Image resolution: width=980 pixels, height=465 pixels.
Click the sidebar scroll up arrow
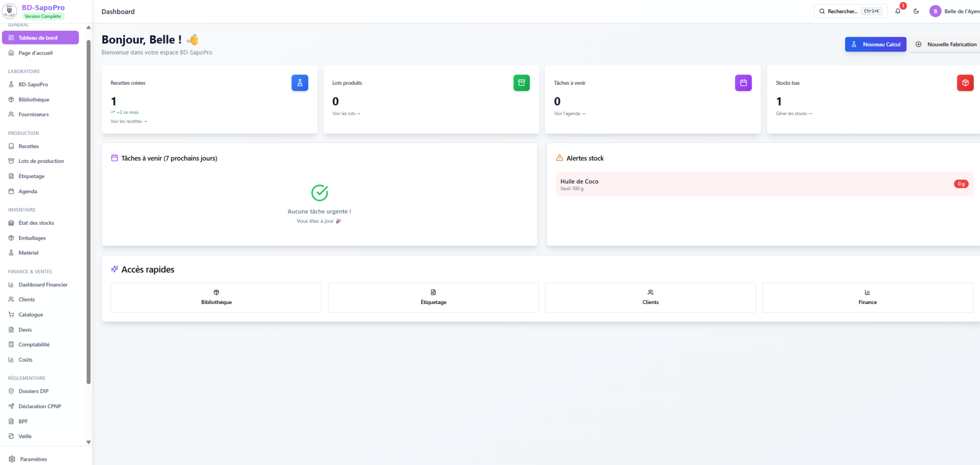[88, 28]
